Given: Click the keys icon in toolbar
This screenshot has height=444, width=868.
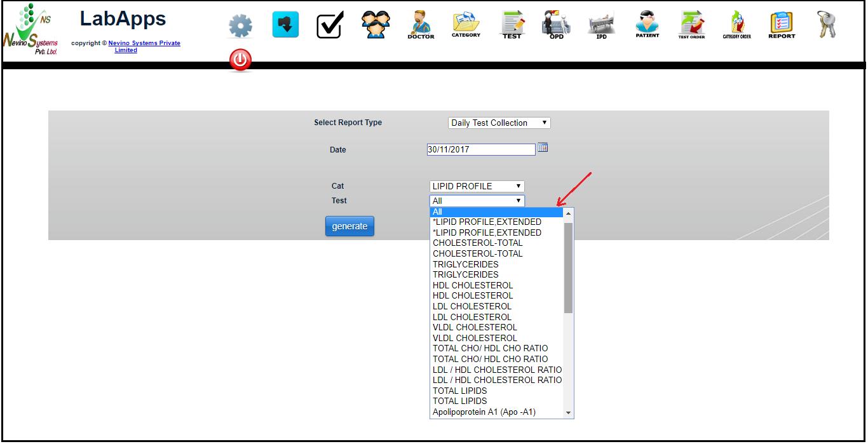Looking at the screenshot, I should 827,25.
